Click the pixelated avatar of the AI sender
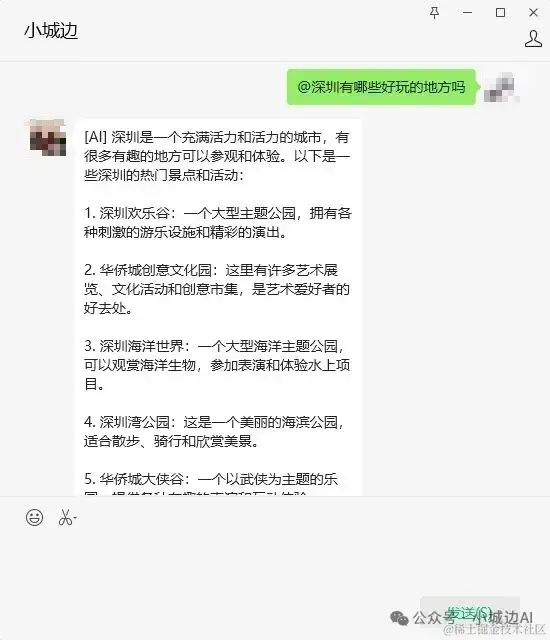The height and width of the screenshot is (640, 550). pos(48,138)
